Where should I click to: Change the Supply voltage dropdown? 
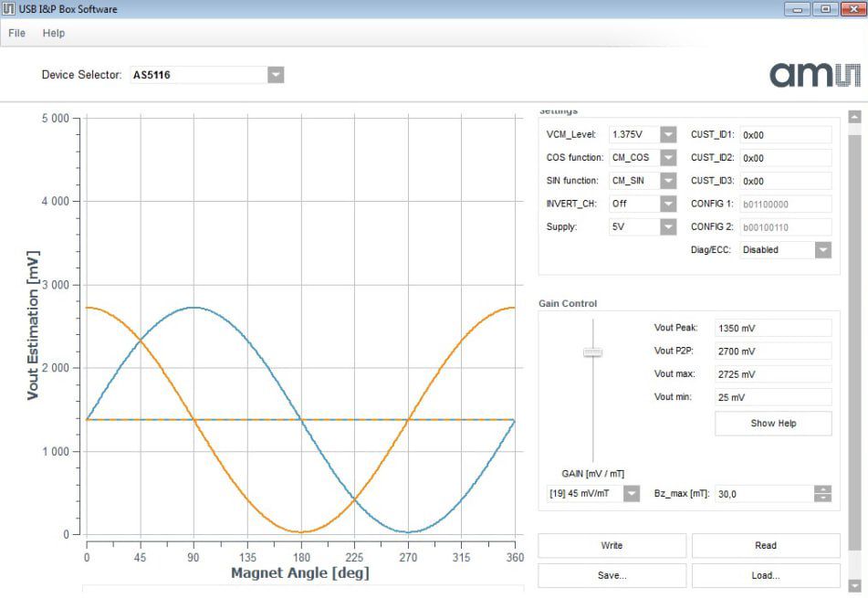click(x=668, y=226)
